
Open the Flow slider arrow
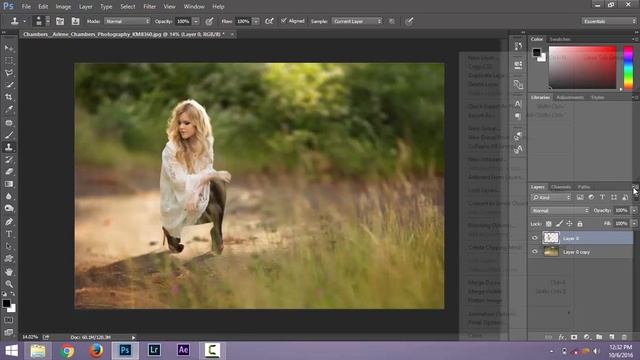tap(256, 21)
